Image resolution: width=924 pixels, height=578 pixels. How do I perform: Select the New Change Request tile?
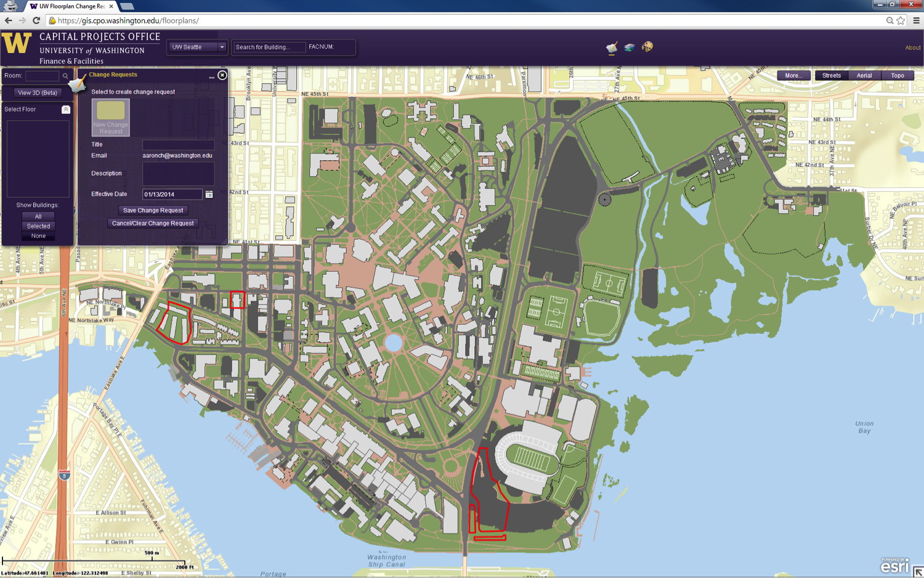111,118
